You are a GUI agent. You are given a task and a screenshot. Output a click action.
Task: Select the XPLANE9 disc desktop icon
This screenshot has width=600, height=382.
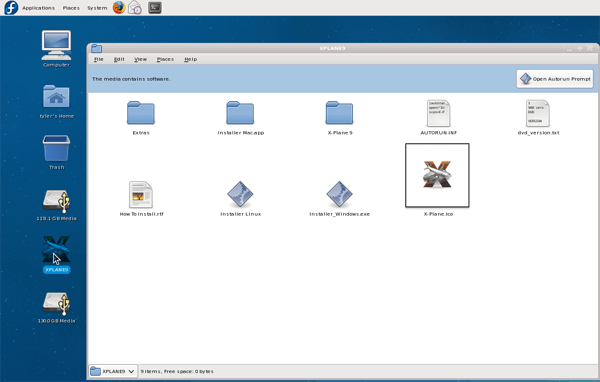[56, 250]
